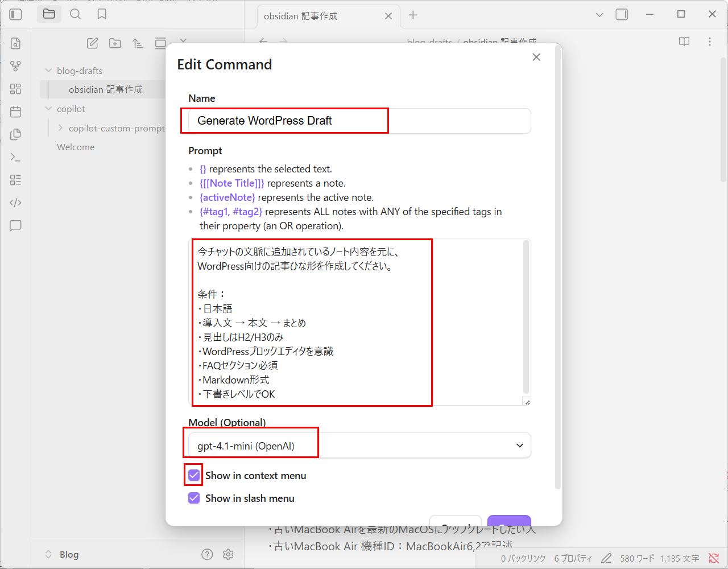This screenshot has height=569, width=728.
Task: Uncheck Show in context menu
Action: [194, 475]
